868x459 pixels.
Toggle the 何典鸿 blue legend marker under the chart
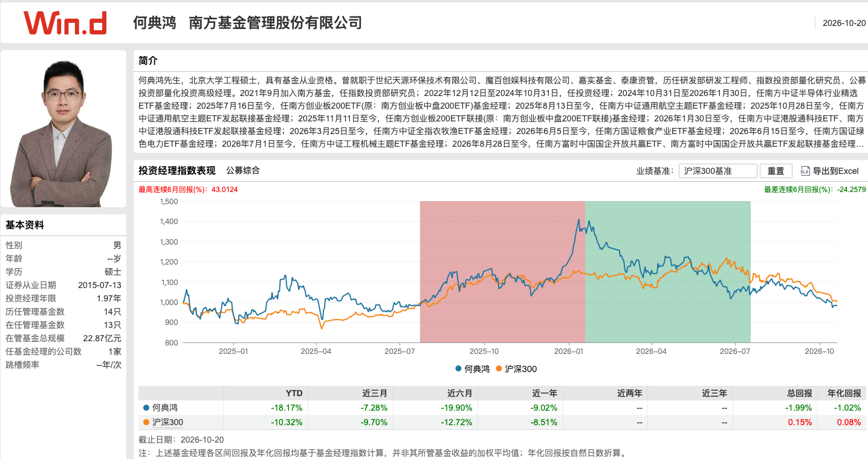click(458, 369)
